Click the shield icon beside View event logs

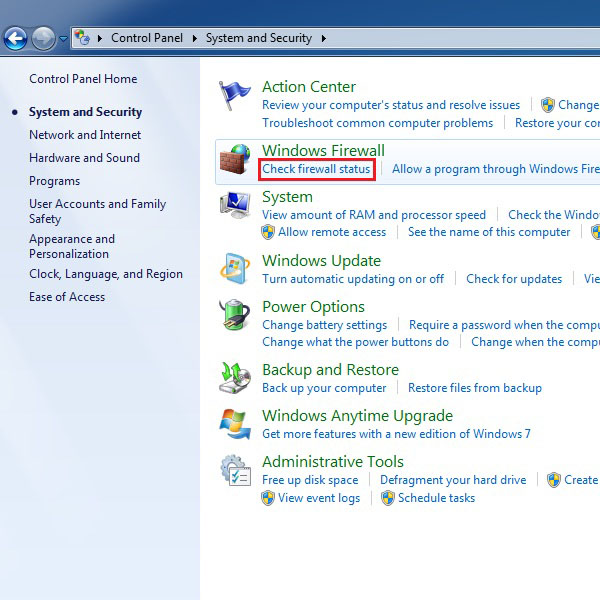point(268,498)
